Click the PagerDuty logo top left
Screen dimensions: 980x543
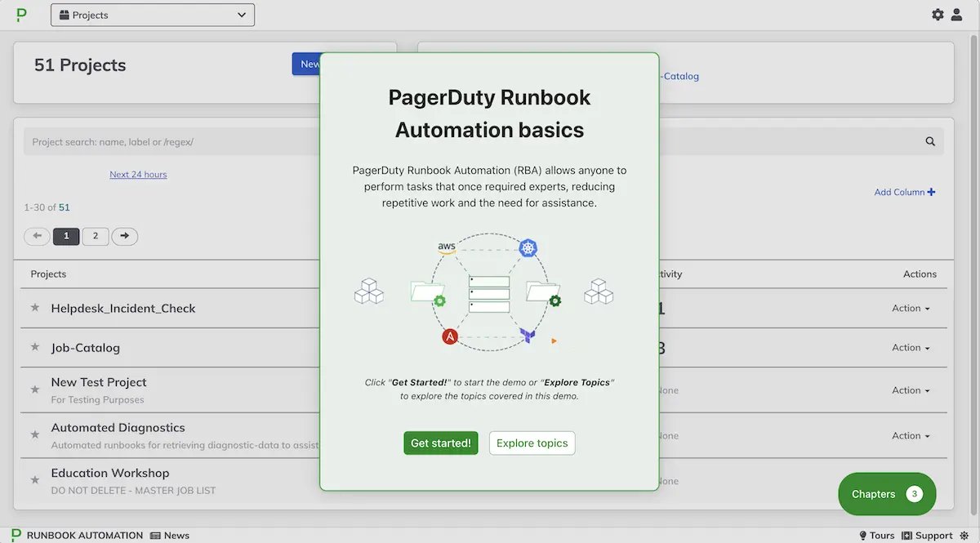click(x=20, y=14)
